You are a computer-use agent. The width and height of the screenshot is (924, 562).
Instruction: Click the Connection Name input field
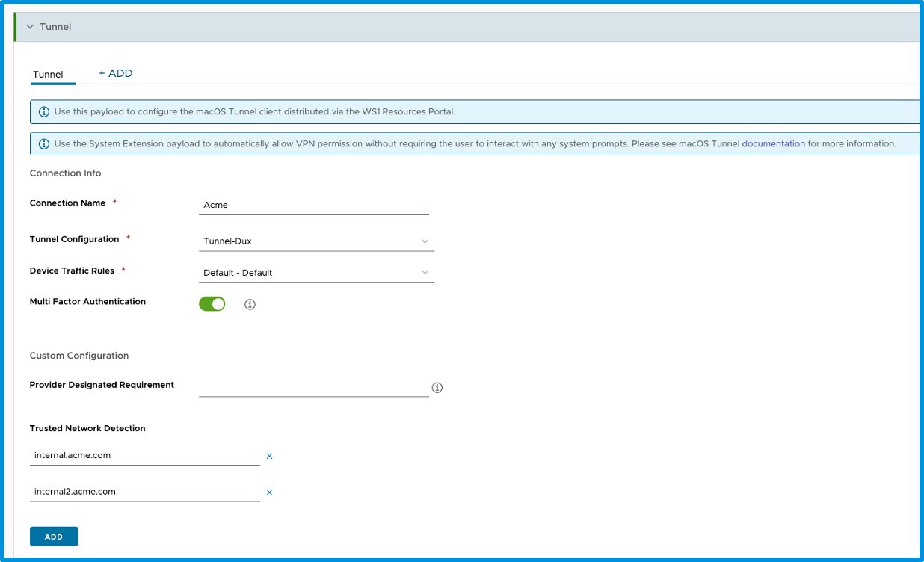[x=314, y=205]
